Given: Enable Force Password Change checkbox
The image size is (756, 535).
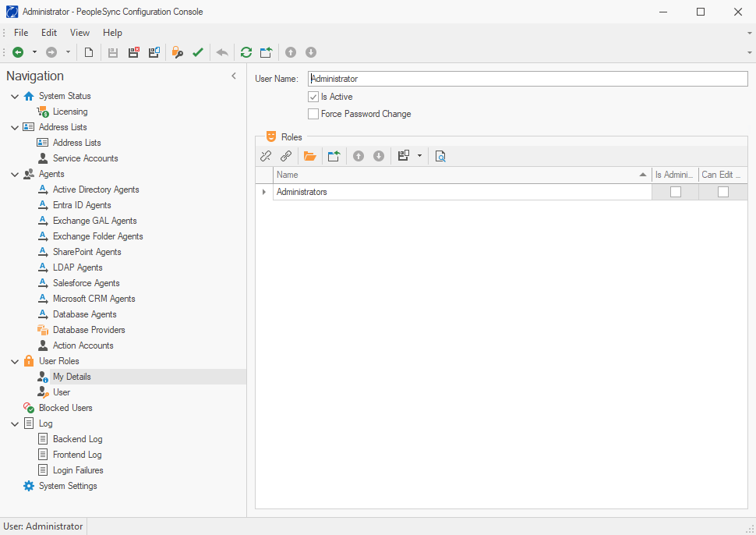Looking at the screenshot, I should click(313, 114).
